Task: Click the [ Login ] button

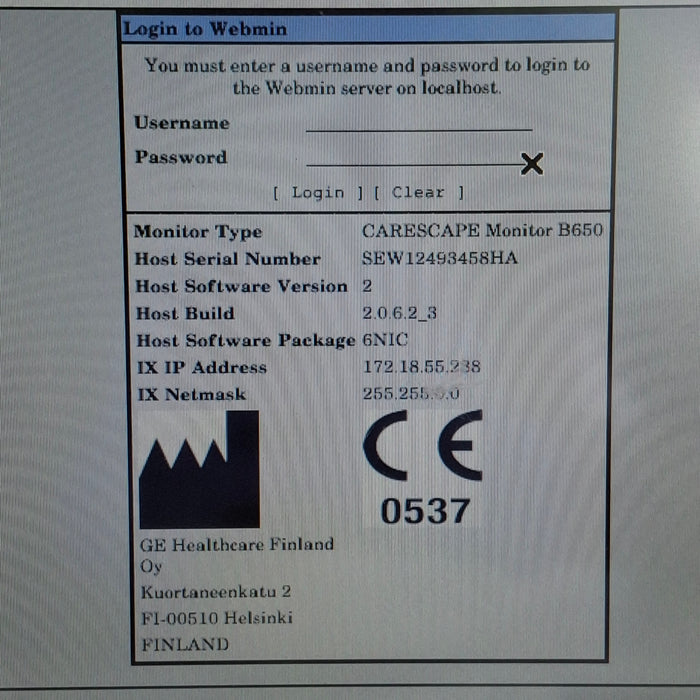Action: point(318,193)
